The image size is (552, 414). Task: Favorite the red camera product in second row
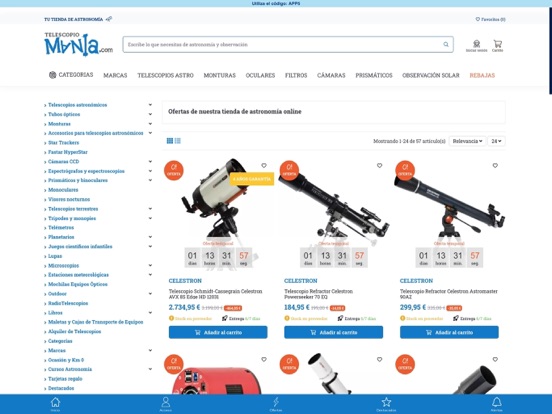(x=264, y=359)
